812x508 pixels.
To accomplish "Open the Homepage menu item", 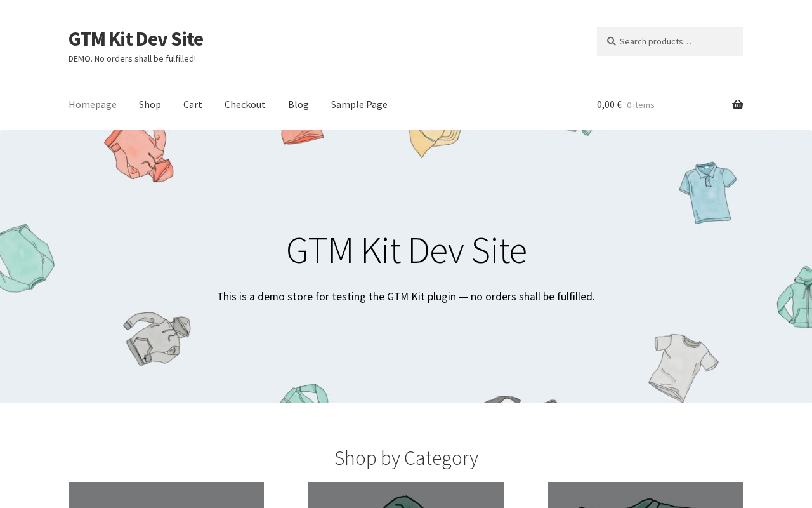I will click(x=93, y=104).
